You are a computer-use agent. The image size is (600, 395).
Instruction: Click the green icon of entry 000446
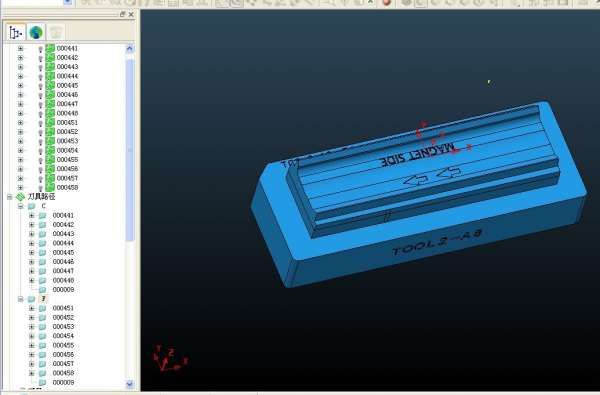click(50, 95)
